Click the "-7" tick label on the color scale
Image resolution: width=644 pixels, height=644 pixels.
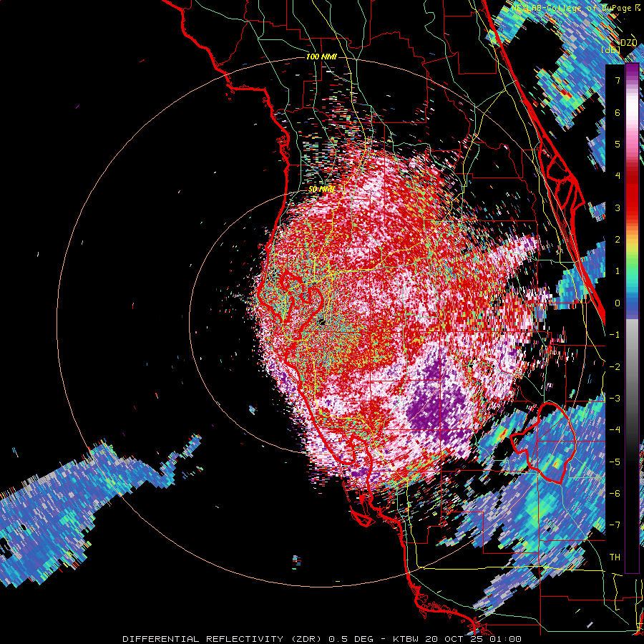pyautogui.click(x=615, y=525)
